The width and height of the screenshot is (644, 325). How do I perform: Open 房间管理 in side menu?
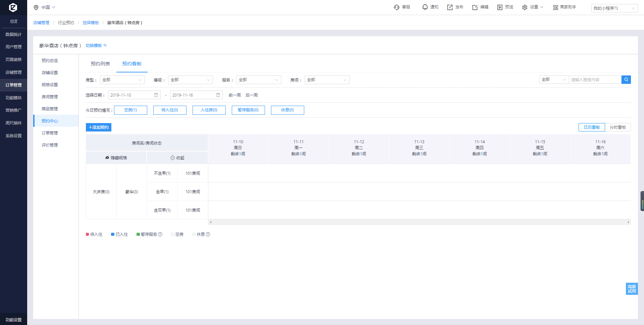(x=50, y=97)
